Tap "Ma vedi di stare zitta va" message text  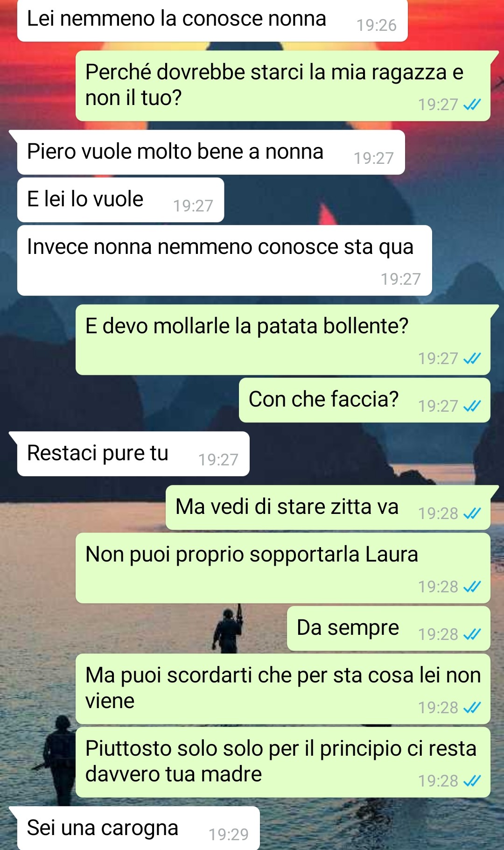pos(287,507)
